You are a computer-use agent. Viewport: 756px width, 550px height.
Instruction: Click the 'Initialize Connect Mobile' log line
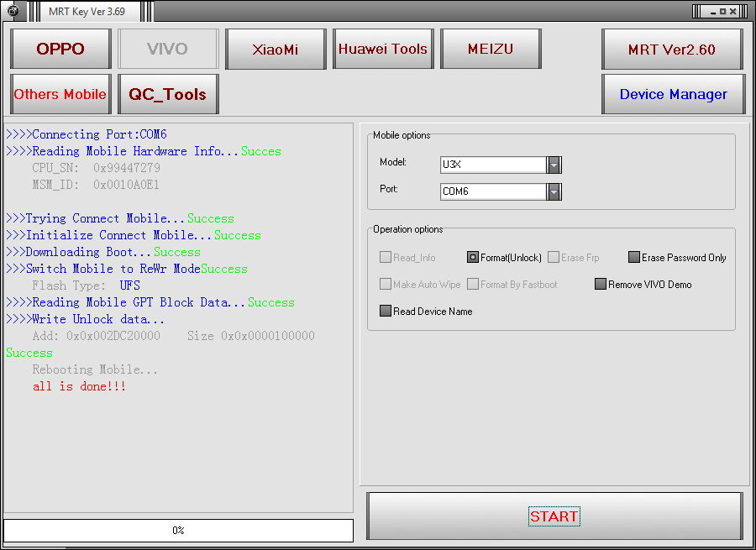tap(134, 235)
